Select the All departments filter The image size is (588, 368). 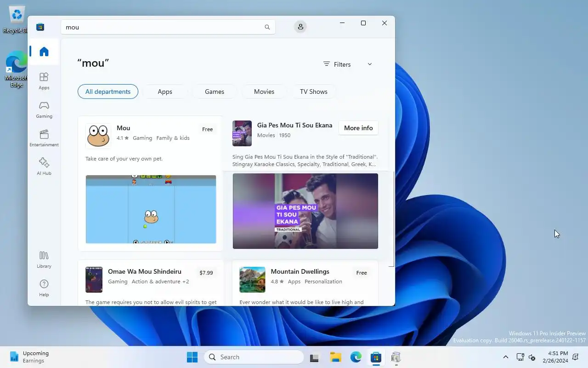pyautogui.click(x=108, y=92)
